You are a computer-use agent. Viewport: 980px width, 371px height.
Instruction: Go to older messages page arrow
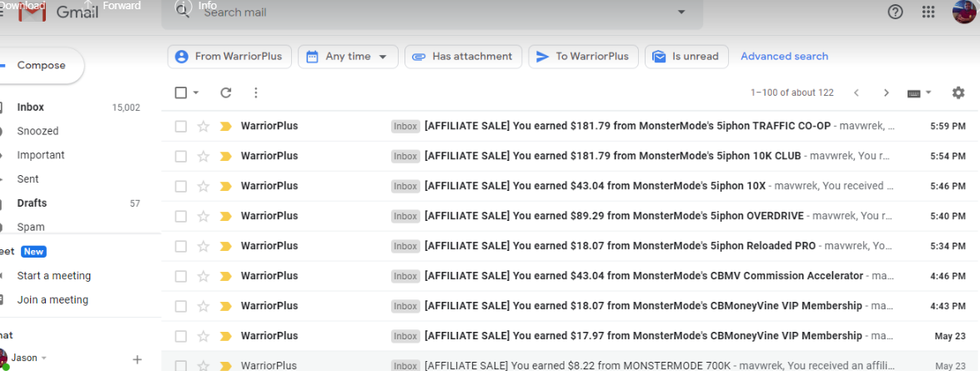click(x=886, y=93)
